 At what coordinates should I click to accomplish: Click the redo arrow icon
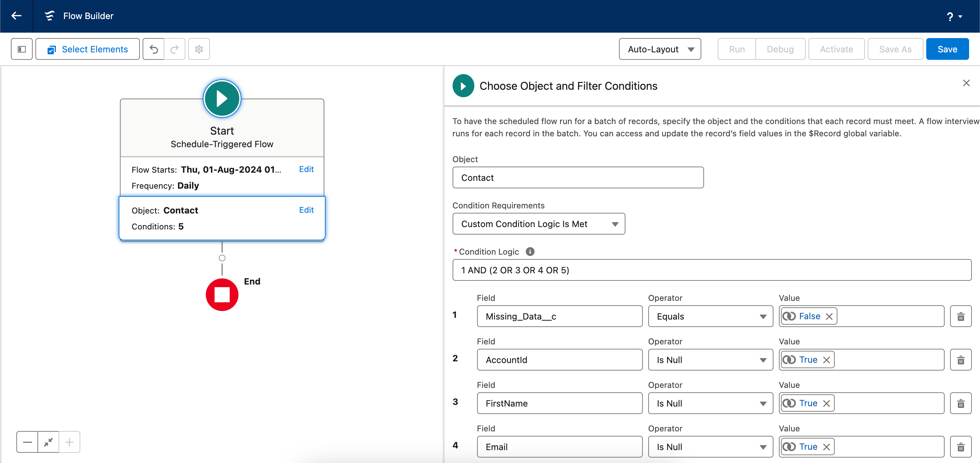(175, 49)
